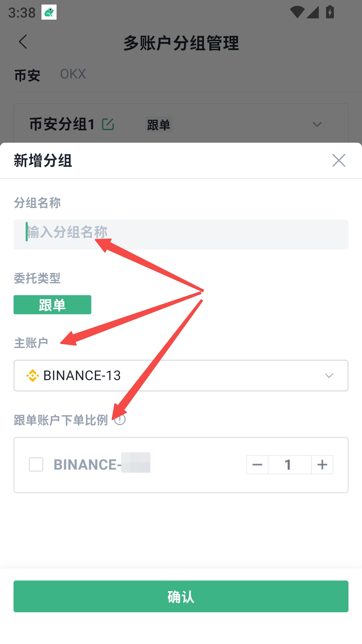Click the ratio value field showing 1

tap(289, 464)
